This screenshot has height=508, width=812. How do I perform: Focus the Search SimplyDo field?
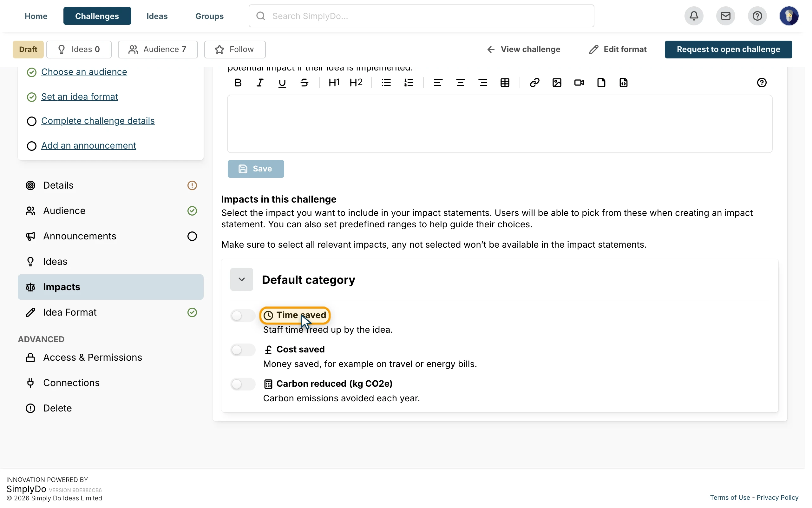(x=422, y=16)
